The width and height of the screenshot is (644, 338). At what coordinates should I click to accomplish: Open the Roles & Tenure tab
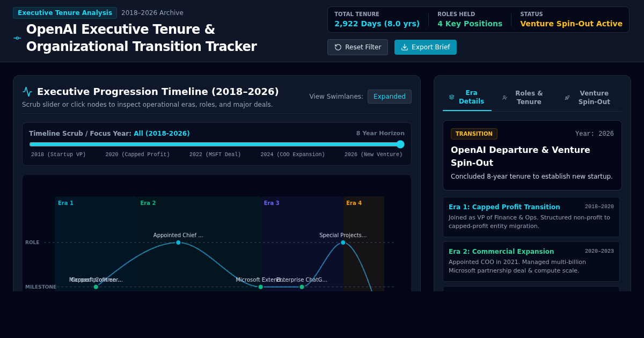point(523,98)
